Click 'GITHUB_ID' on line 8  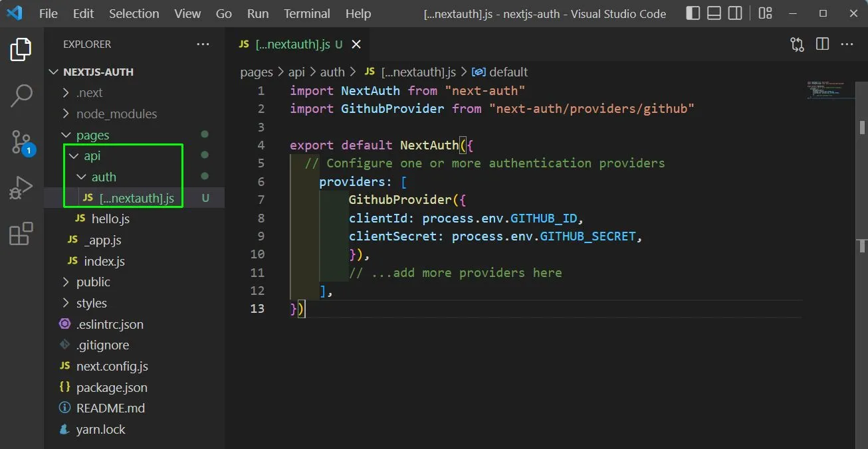(544, 218)
